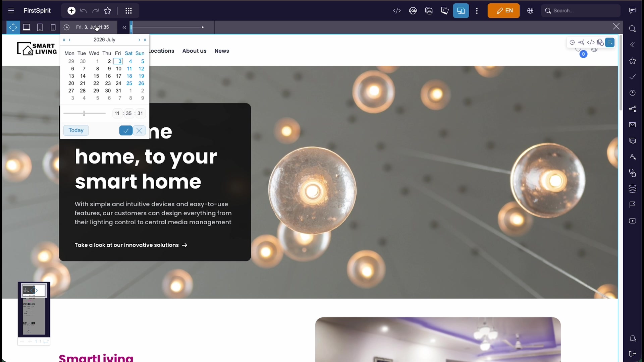Focus the Search field
Screen dimensions: 644x362
[x=581, y=11]
